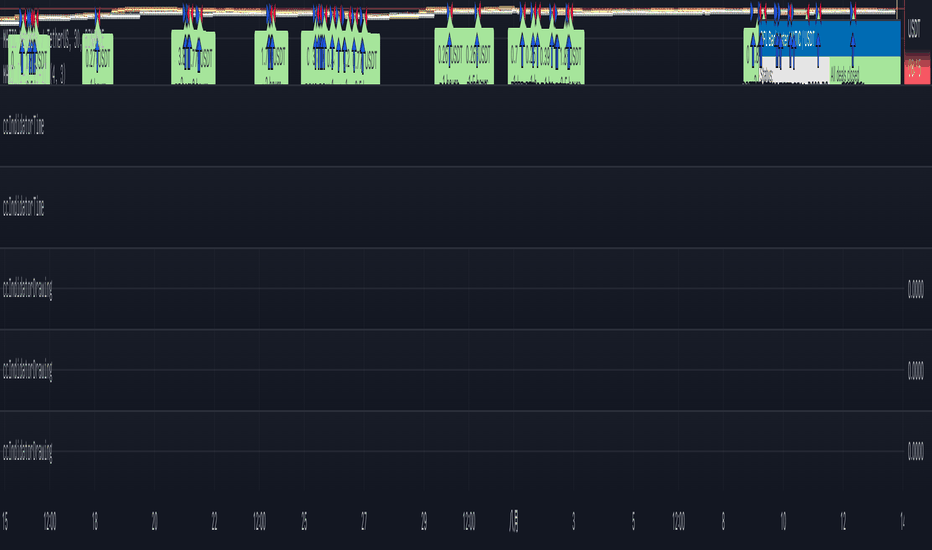This screenshot has width=932, height=550.
Task: Click the 20 date label on time axis
Action: pos(155,521)
